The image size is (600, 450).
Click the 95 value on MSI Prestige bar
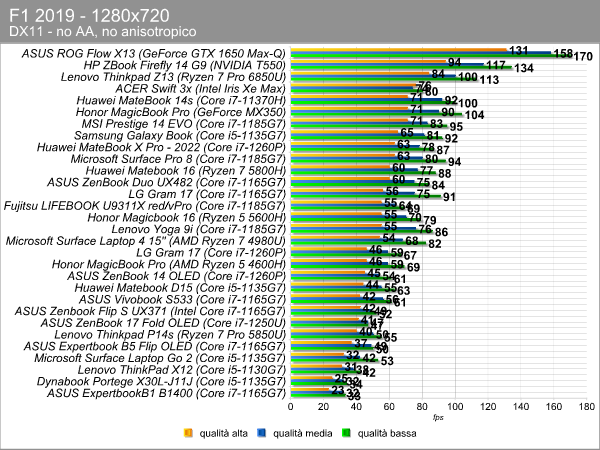pyautogui.click(x=456, y=127)
